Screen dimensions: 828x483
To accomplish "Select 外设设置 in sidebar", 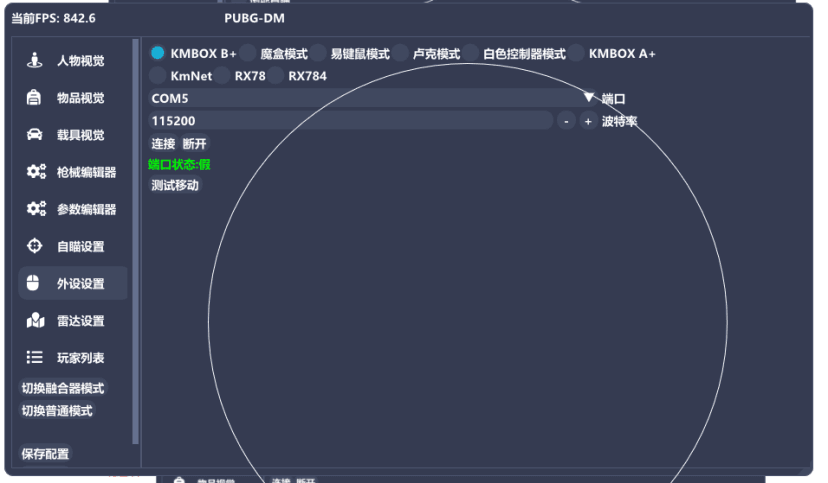I will pos(73,283).
